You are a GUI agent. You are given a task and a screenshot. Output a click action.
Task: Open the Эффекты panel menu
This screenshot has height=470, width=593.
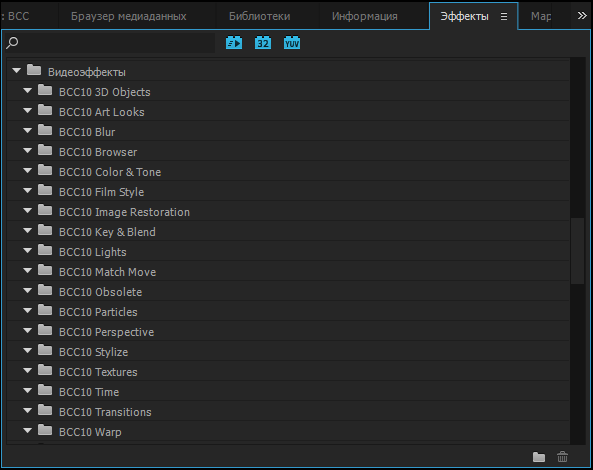pyautogui.click(x=504, y=16)
